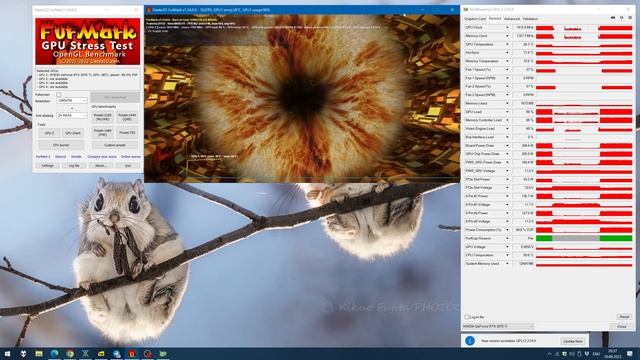Open the GPU-Z hamburger menu icon

point(630,18)
